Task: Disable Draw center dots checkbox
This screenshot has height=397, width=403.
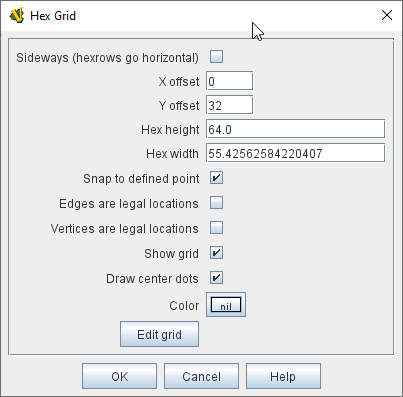Action: [216, 278]
